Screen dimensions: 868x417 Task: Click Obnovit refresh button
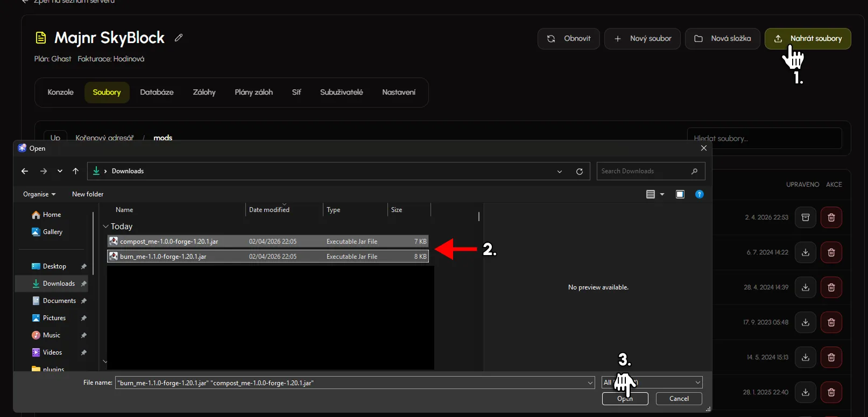568,39
